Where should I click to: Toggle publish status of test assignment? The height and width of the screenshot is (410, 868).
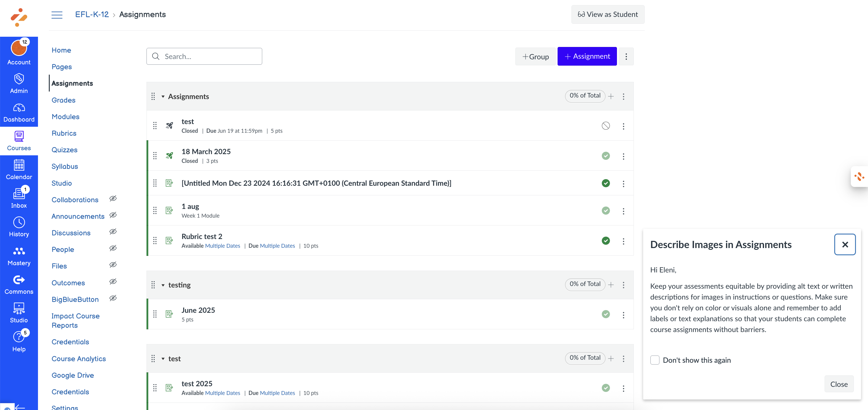coord(605,126)
